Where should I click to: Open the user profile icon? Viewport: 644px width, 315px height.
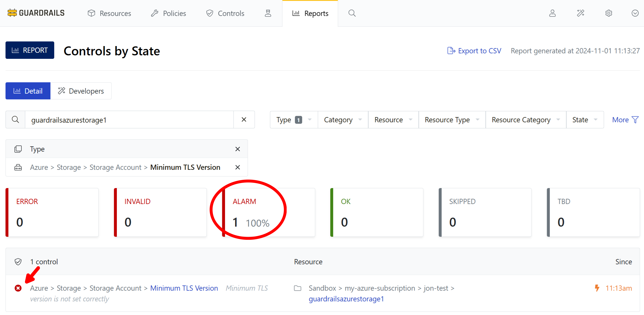point(552,13)
